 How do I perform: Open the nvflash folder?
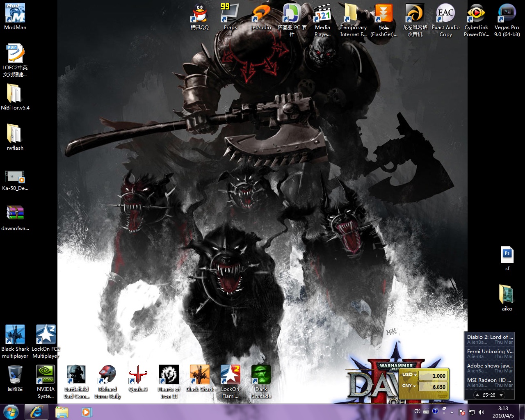pyautogui.click(x=15, y=137)
